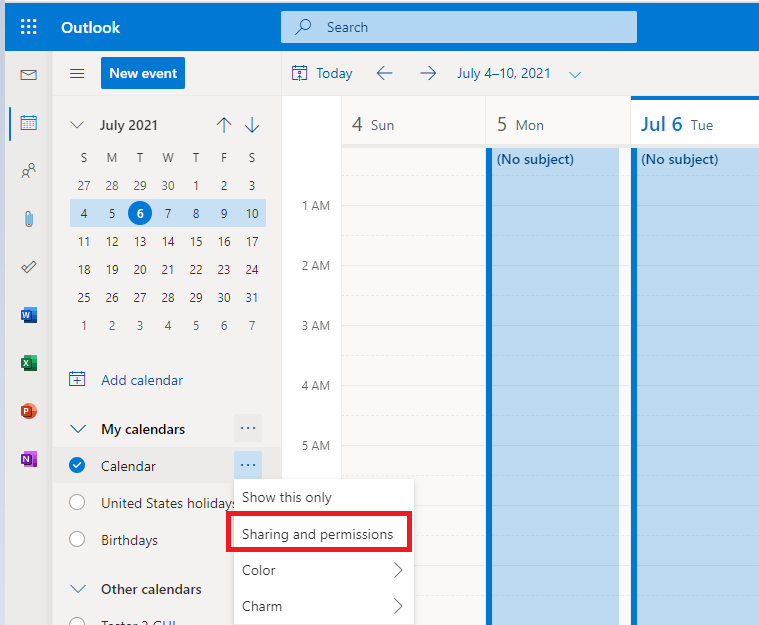Choose Show this only

(x=324, y=497)
